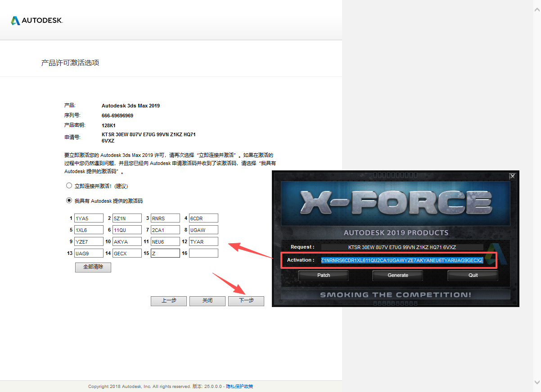Click the Quit button in X-Force
This screenshot has height=392, width=541.
(x=473, y=275)
